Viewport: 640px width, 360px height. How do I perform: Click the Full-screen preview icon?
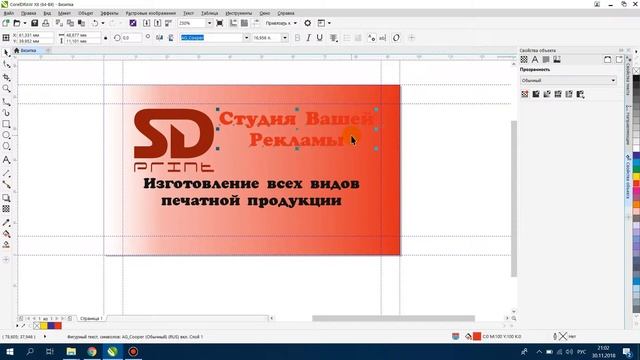[x=220, y=23]
